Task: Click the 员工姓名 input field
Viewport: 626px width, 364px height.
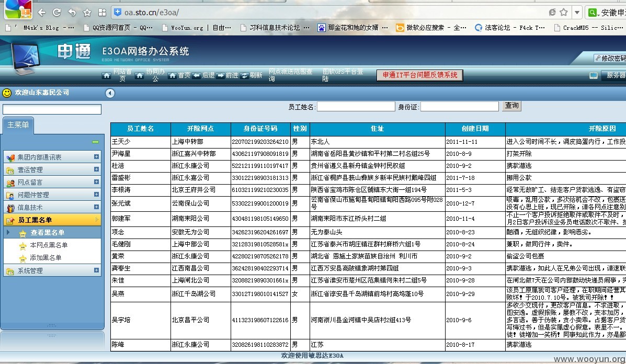Action: 356,107
